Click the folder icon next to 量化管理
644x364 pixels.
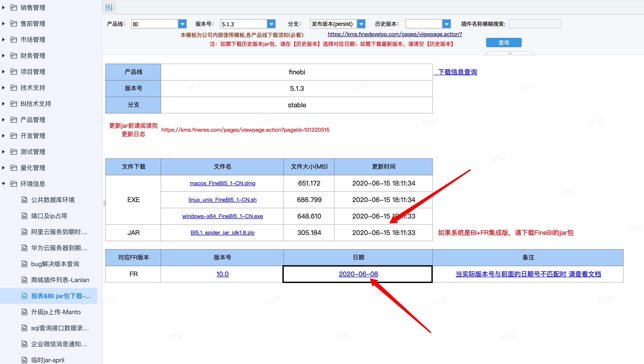click(x=14, y=168)
